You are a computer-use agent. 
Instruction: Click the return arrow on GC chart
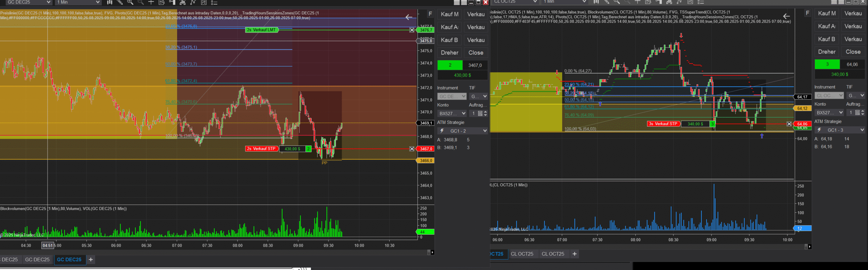pyautogui.click(x=409, y=17)
